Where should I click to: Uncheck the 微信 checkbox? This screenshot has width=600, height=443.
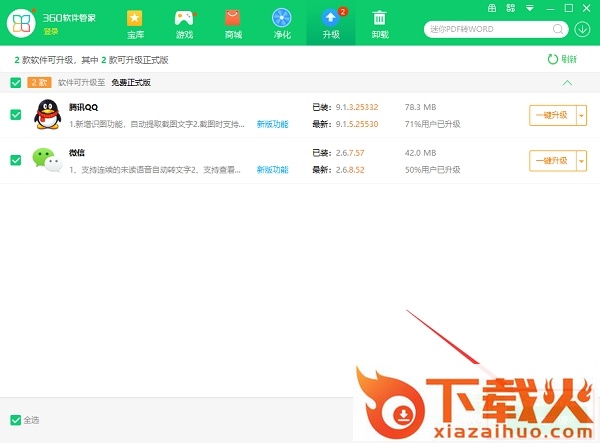pos(15,160)
